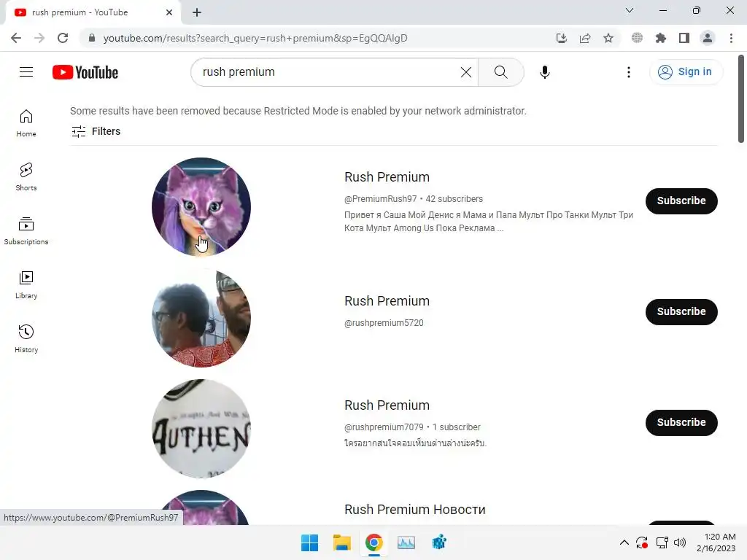This screenshot has width=747, height=560.
Task: Open YouTube settings three-dot menu
Action: tap(628, 72)
